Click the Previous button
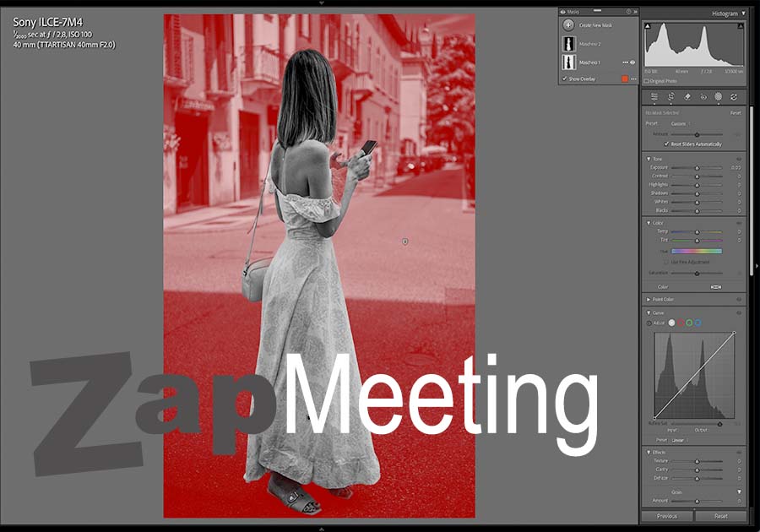This screenshot has height=532, width=760. 667,516
